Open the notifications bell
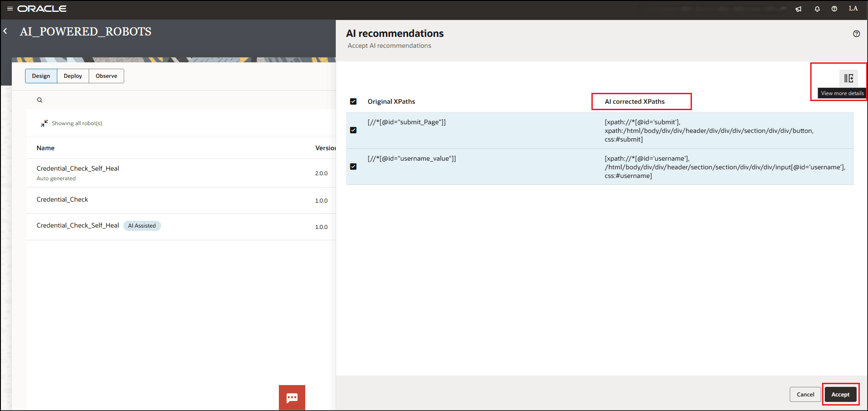868x411 pixels. coord(817,9)
